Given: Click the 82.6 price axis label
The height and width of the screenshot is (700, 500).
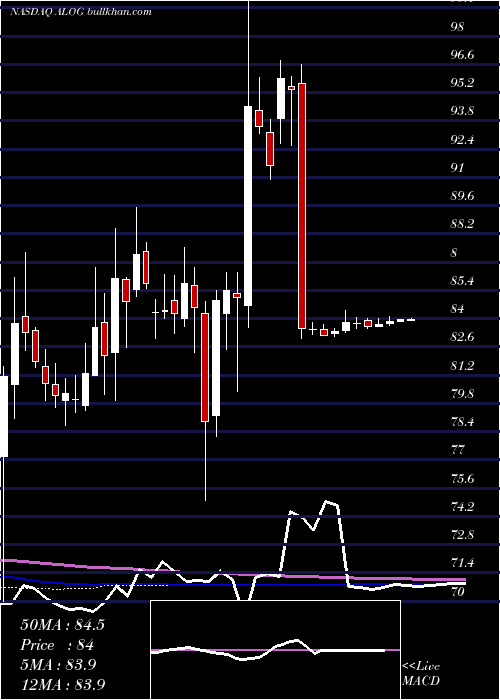Looking at the screenshot, I should click(462, 337).
